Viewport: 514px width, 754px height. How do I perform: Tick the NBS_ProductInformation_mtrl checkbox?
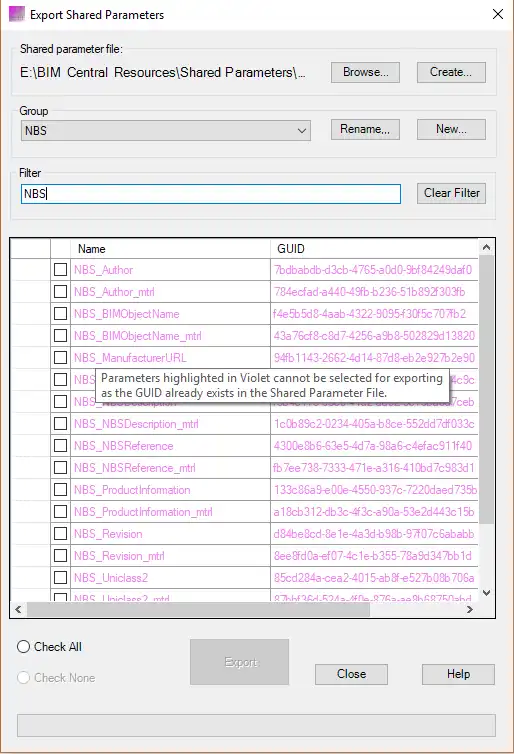tap(61, 512)
